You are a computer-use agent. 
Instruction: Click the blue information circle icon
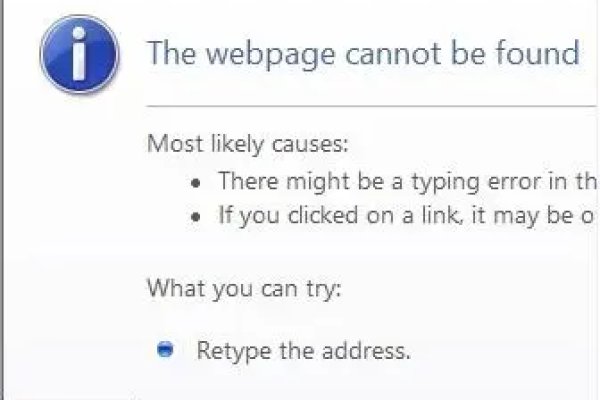tap(79, 54)
